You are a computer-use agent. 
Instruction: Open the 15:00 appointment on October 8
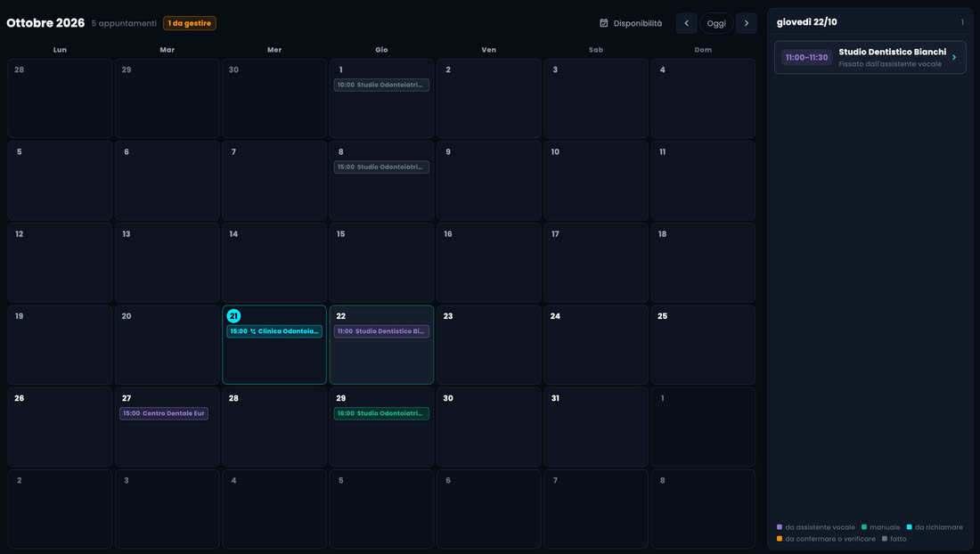coord(381,167)
